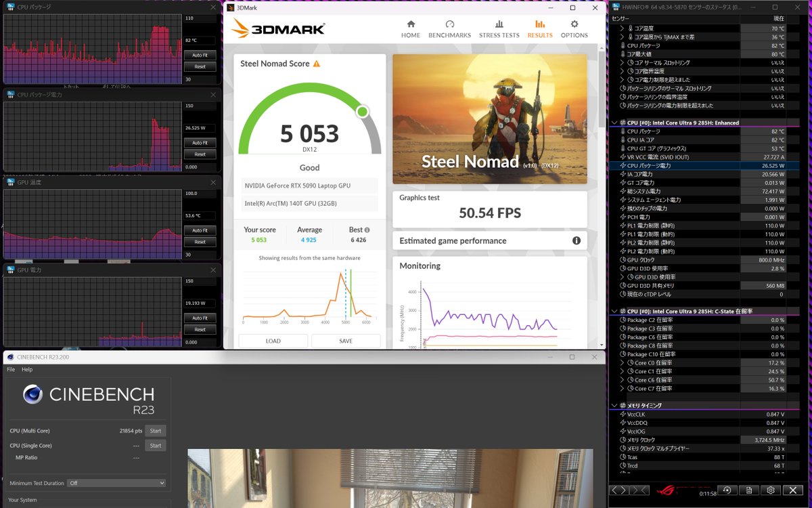
Task: Expand コア電力制限を超えました row
Action: (x=623, y=80)
